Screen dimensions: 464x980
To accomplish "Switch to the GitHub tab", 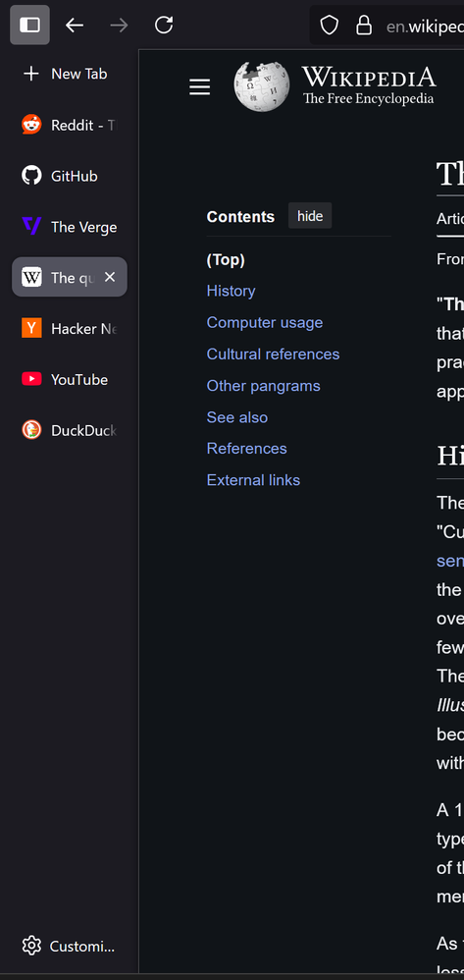I will [x=70, y=176].
